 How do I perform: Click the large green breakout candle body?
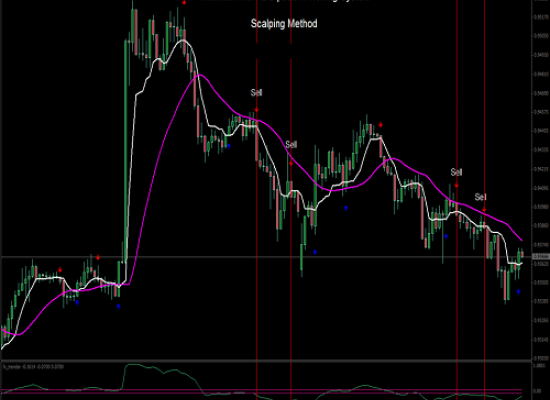126,151
